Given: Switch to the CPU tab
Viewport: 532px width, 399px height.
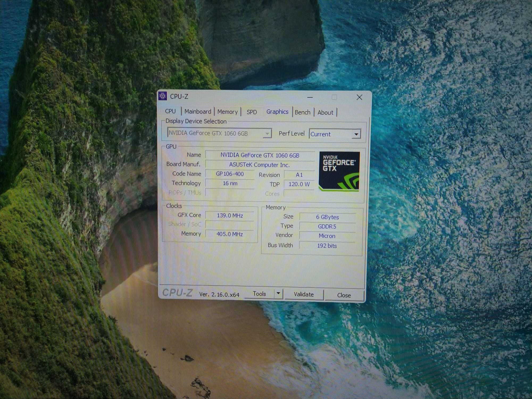Looking at the screenshot, I should [x=171, y=111].
